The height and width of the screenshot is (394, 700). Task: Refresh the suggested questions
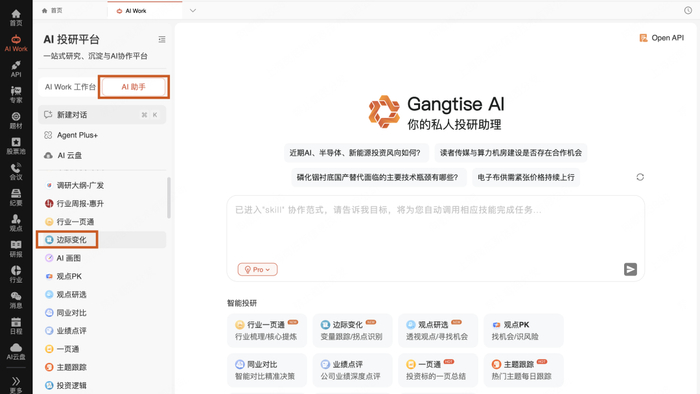click(640, 177)
